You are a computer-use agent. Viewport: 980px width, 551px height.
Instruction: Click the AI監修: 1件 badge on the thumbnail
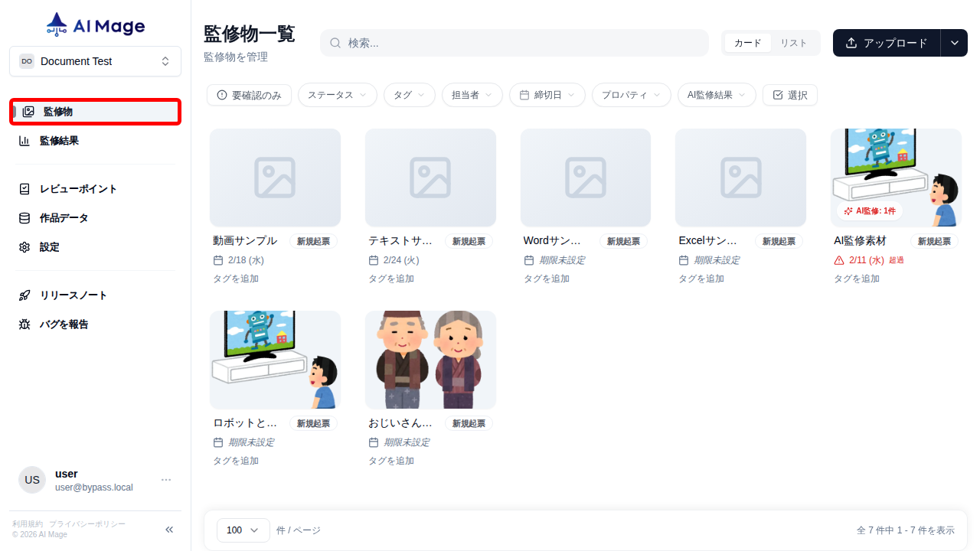coord(871,210)
